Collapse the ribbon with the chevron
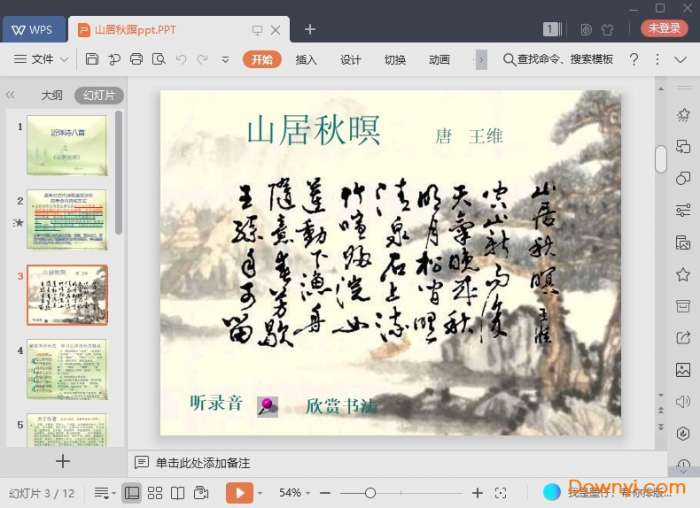This screenshot has height=508, width=700. coord(680,59)
